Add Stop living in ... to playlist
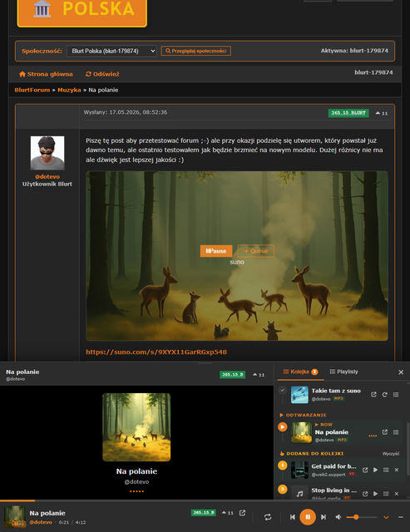This screenshot has height=532, width=410. (x=386, y=494)
